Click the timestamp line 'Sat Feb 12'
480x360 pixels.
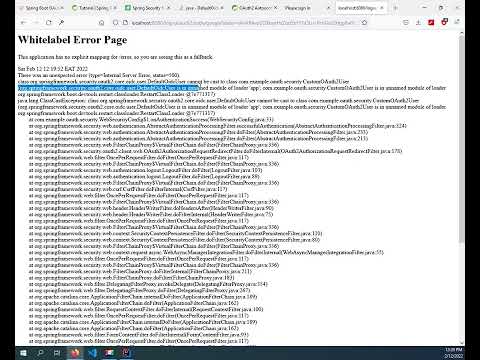click(53, 69)
